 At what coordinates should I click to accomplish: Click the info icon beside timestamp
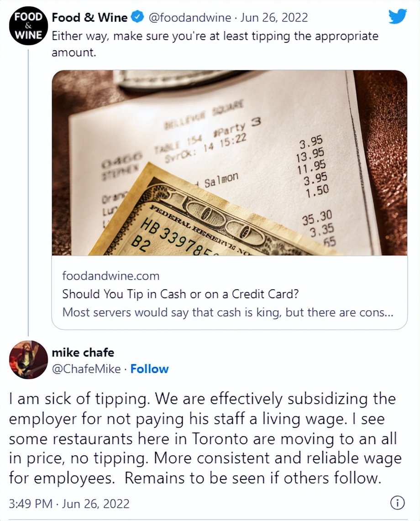398,503
